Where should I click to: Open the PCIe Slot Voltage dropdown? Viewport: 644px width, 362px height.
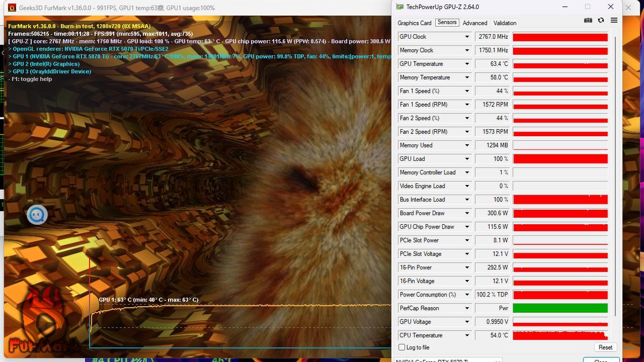pos(467,254)
